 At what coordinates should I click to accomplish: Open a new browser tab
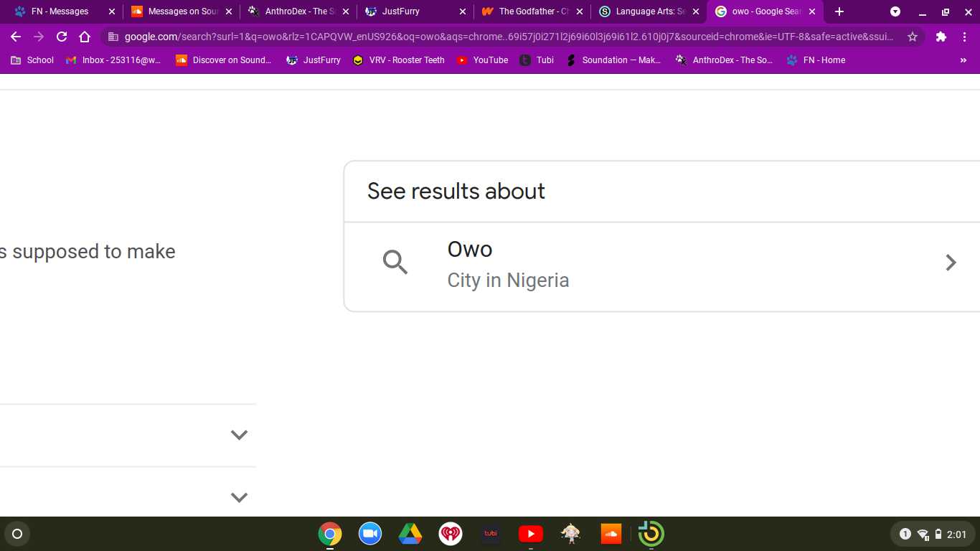point(839,11)
